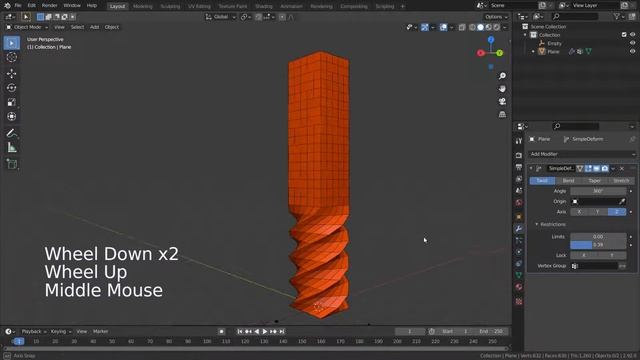Click the Origin eyedropper icon
Screen dimensions: 640x360
coord(622,201)
